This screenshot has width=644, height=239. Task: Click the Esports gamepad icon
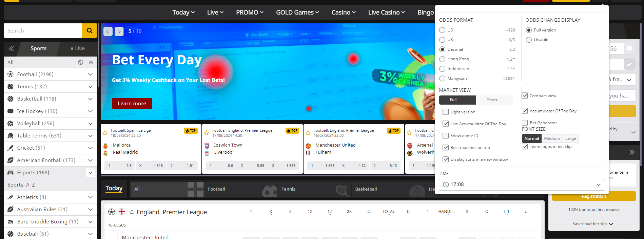pyautogui.click(x=11, y=173)
